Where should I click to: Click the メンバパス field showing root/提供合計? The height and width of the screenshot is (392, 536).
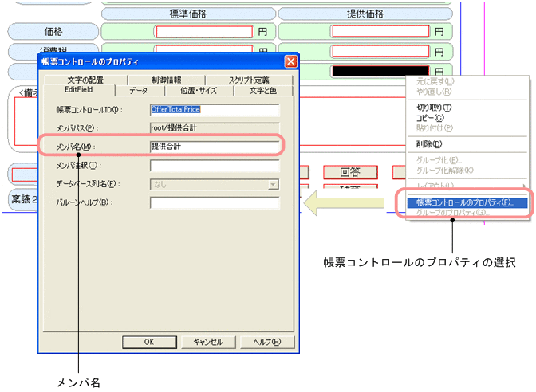click(x=215, y=128)
